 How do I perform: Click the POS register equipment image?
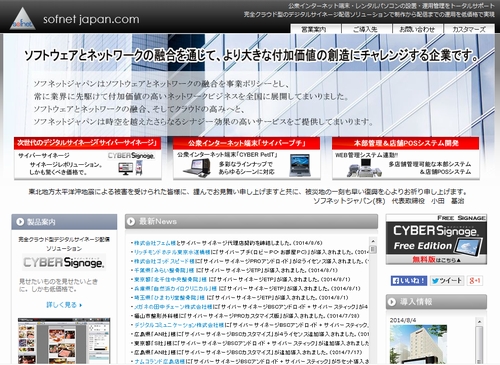point(364,168)
